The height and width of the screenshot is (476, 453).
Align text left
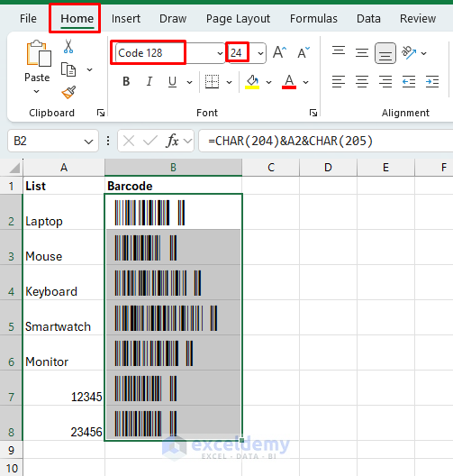[339, 82]
